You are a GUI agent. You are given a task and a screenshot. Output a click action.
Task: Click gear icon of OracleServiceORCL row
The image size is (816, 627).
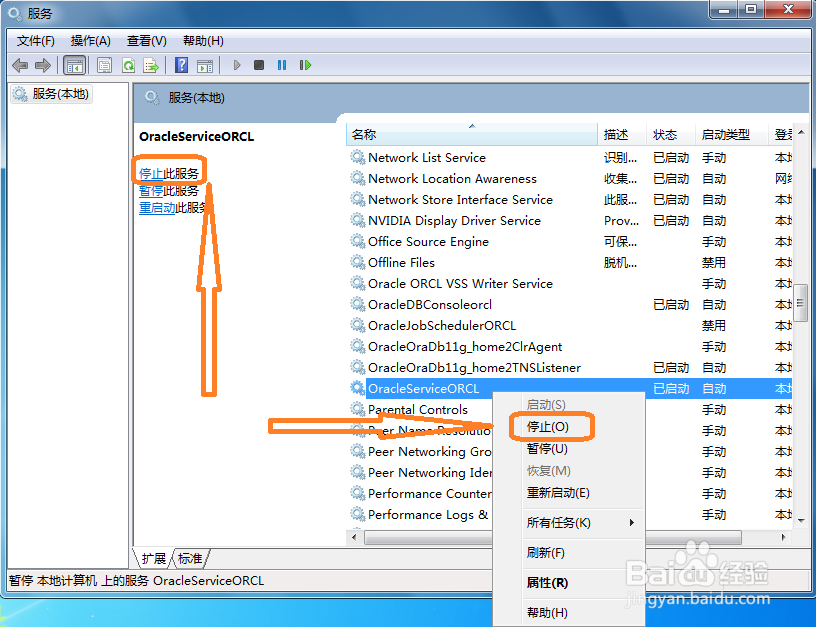358,388
